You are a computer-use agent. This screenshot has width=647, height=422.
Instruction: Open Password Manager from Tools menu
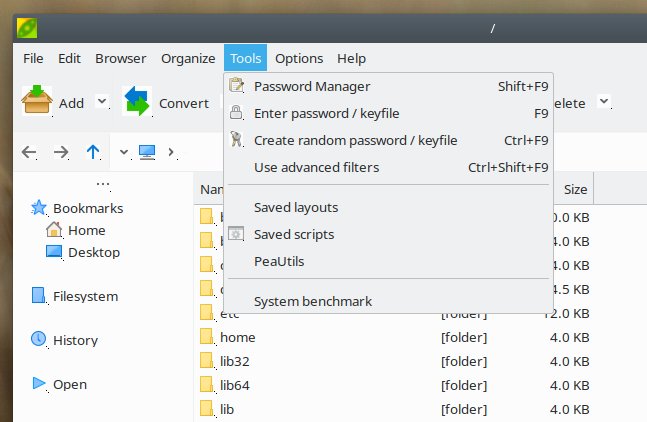[312, 86]
